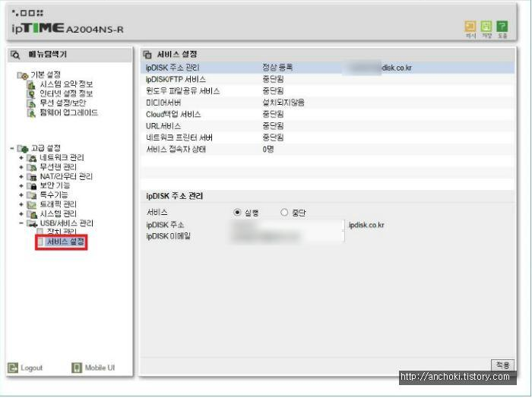Click the 정상 등록 status text
The width and height of the screenshot is (532, 398).
pyautogui.click(x=277, y=68)
